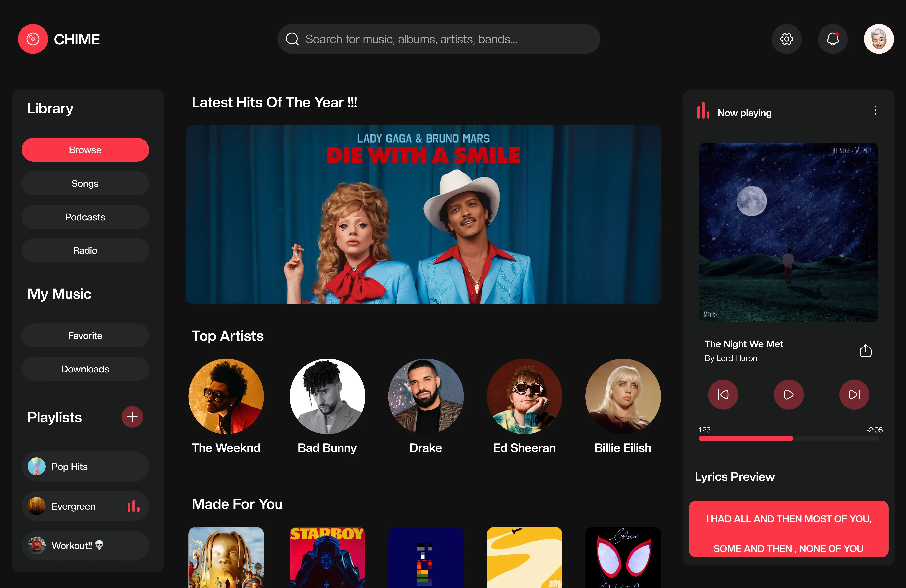Open the Sunflower Spider-Man album cover

point(623,557)
